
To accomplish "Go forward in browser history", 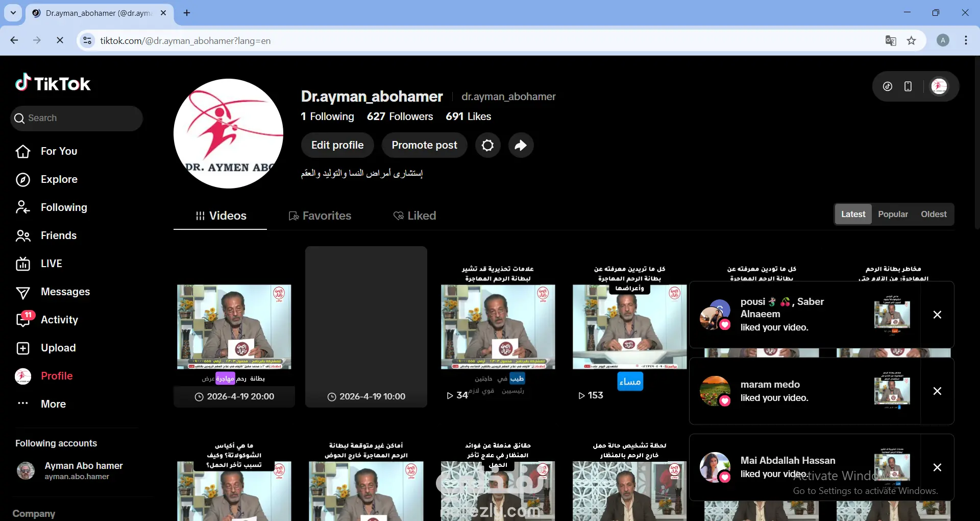I will pos(37,40).
